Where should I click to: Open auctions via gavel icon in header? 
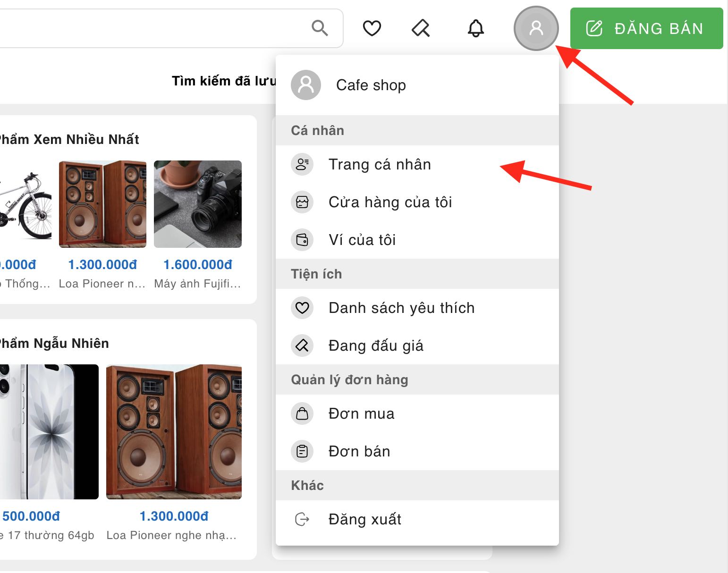421,28
